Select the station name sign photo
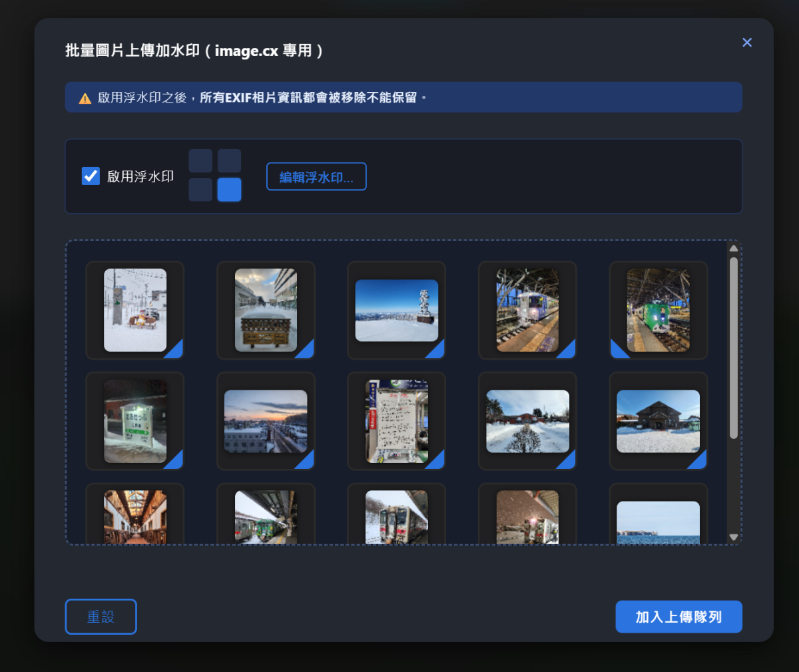This screenshot has width=799, height=672. [x=134, y=421]
